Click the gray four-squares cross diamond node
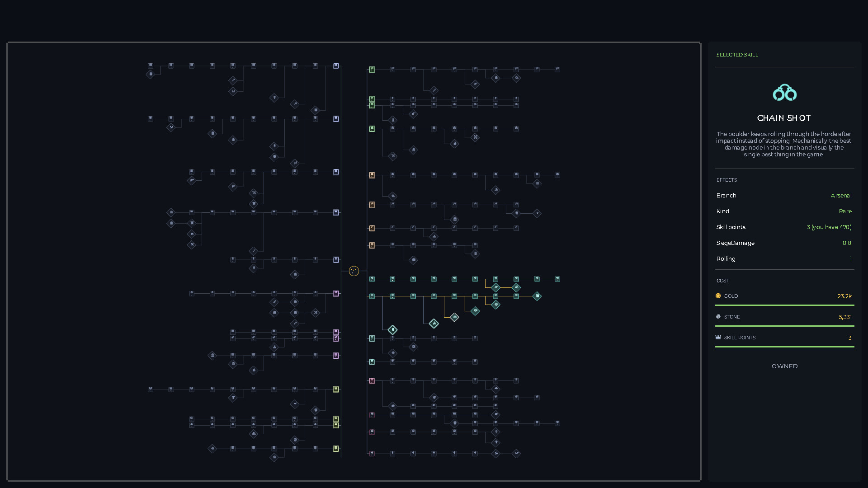 [x=475, y=137]
